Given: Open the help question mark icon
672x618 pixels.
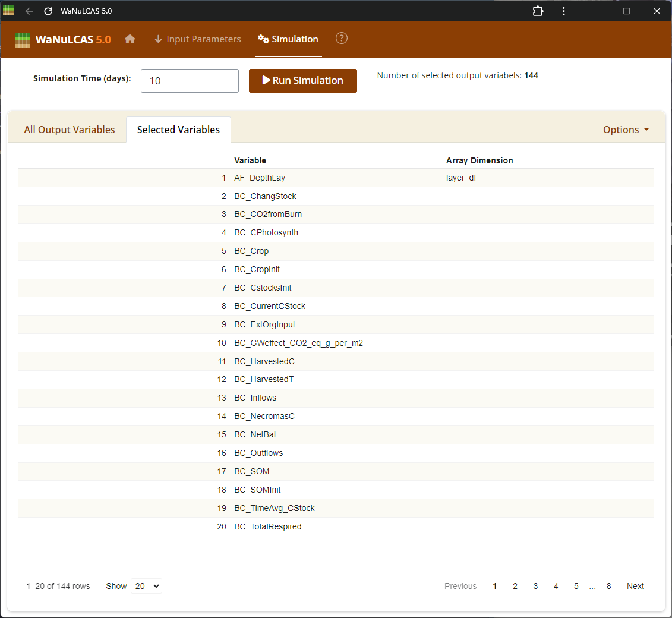Looking at the screenshot, I should click(342, 39).
